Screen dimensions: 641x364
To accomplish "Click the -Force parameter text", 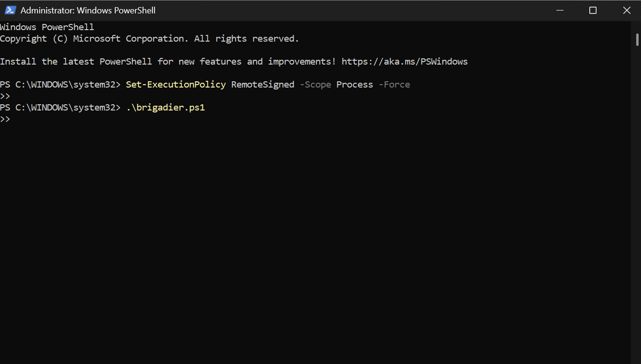I will coord(394,84).
